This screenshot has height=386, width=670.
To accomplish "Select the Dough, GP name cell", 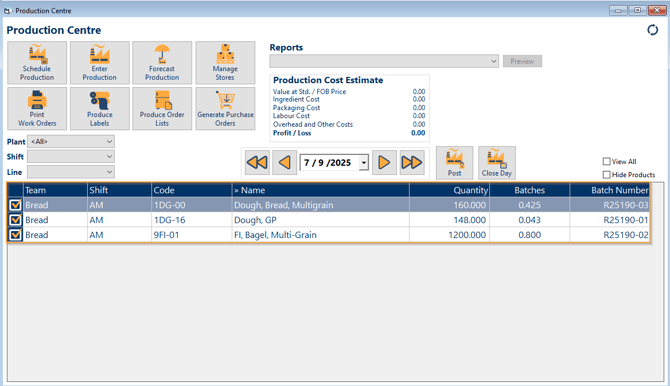I will click(x=320, y=220).
